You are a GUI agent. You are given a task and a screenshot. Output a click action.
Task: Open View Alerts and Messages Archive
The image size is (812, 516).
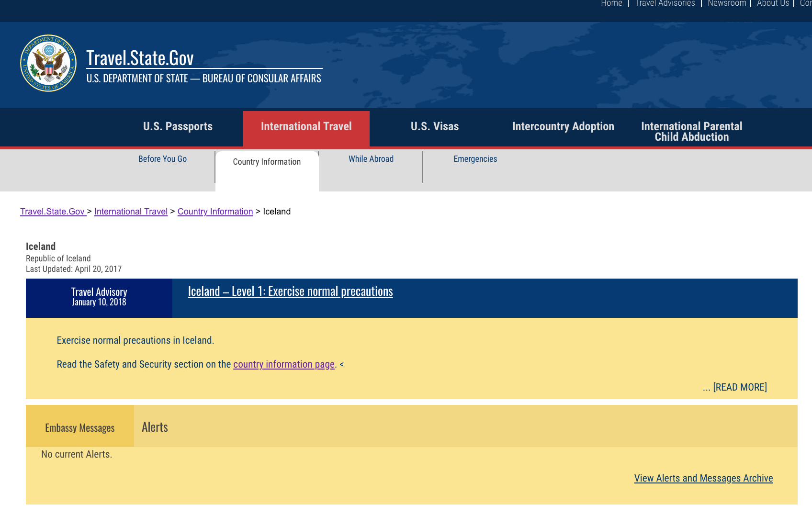(703, 478)
